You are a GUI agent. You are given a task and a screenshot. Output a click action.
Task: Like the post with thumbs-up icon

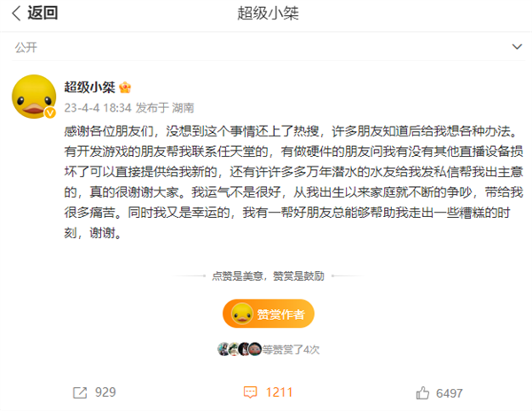click(422, 393)
